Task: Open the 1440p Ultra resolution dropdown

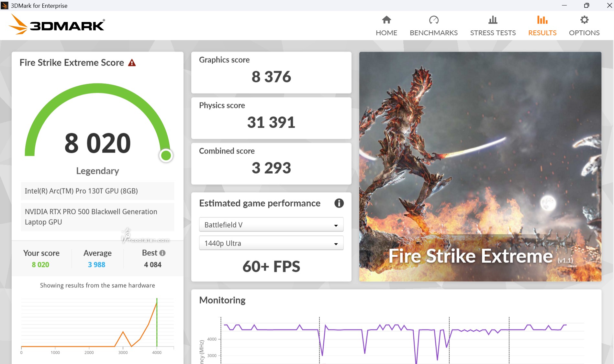Action: coord(271,243)
